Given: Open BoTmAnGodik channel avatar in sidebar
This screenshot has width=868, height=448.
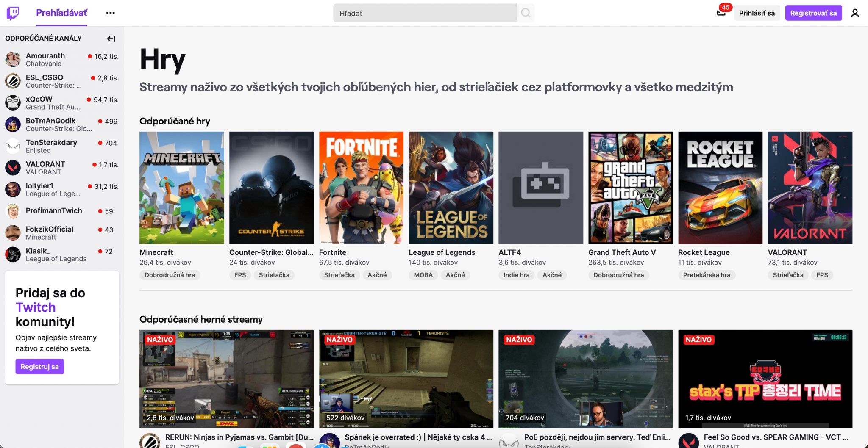Looking at the screenshot, I should pyautogui.click(x=13, y=124).
